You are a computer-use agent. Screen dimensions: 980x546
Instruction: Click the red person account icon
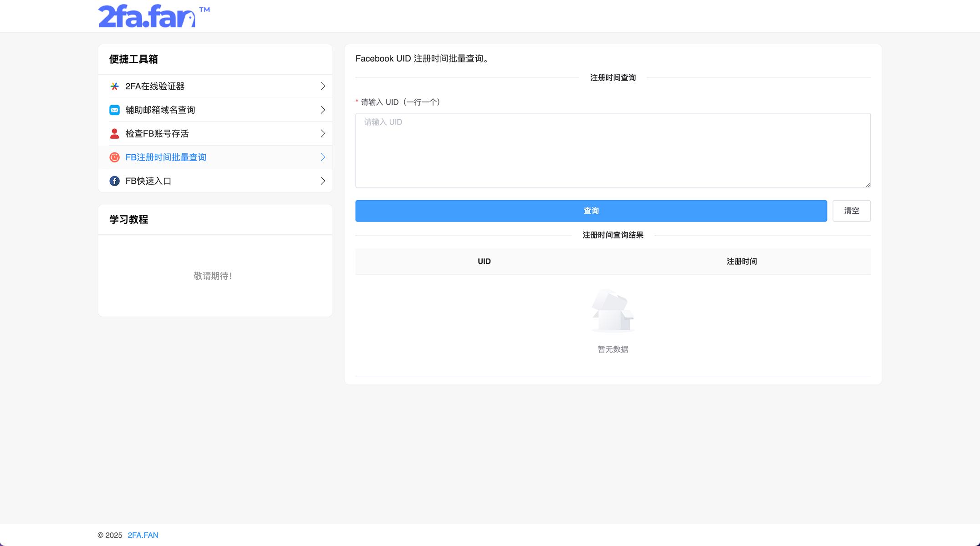click(115, 134)
